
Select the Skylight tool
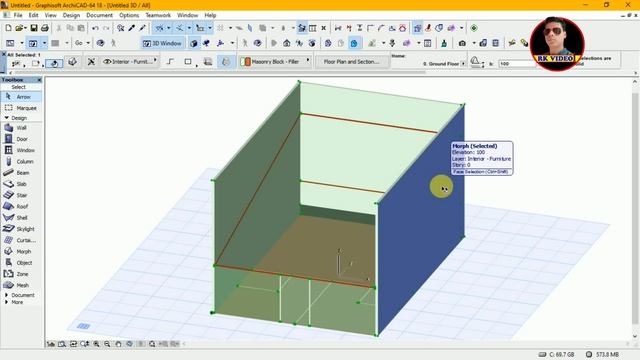coord(21,229)
